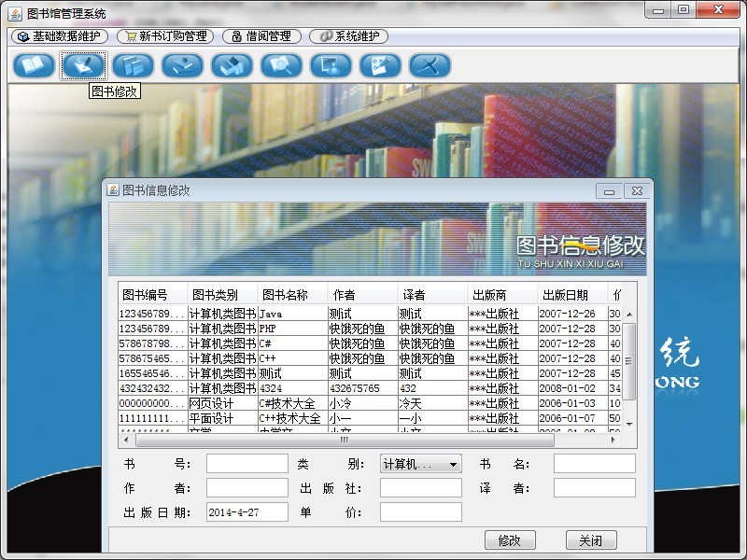Click the 出版日期 field showing 2014-4-27
747x560 pixels.
[x=247, y=511]
